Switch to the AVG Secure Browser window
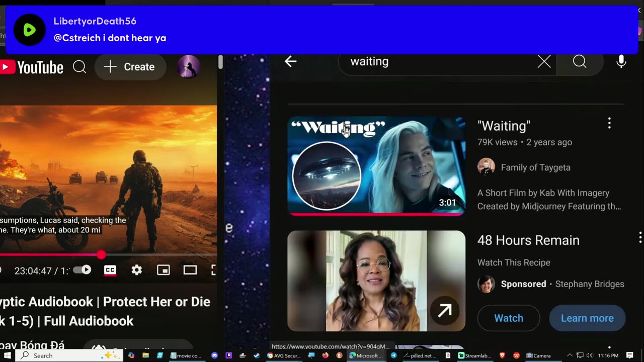 [x=284, y=355]
